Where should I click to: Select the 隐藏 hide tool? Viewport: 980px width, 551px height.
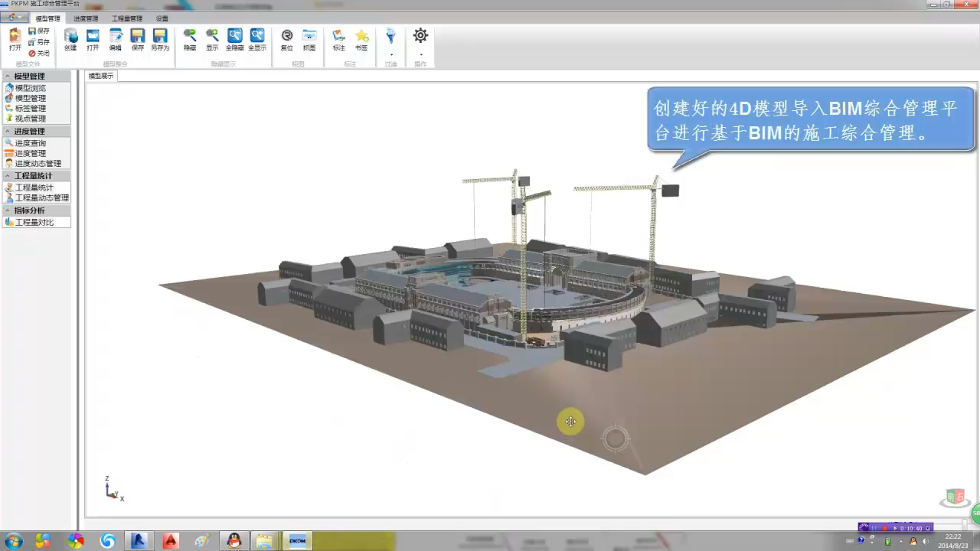coord(190,39)
